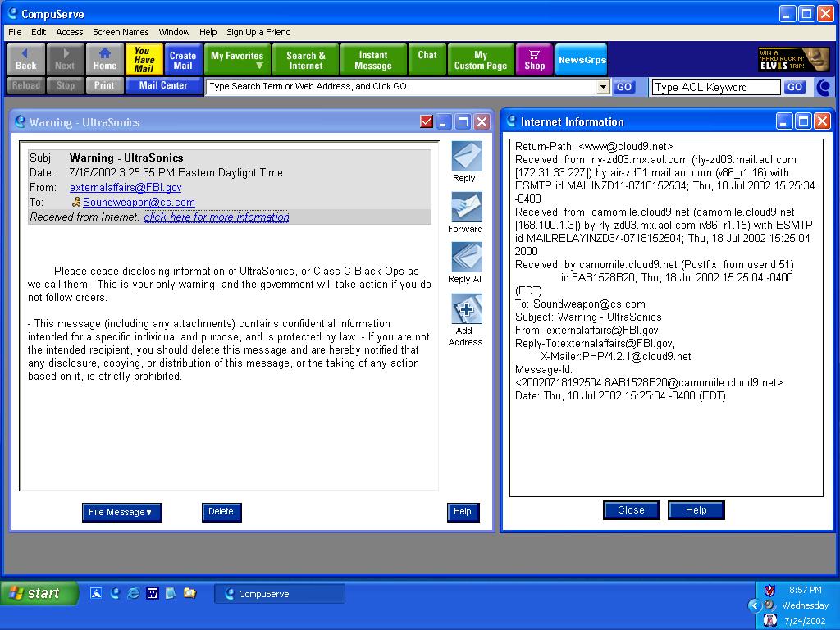Open the click here for more information link
840x630 pixels.
pos(216,217)
